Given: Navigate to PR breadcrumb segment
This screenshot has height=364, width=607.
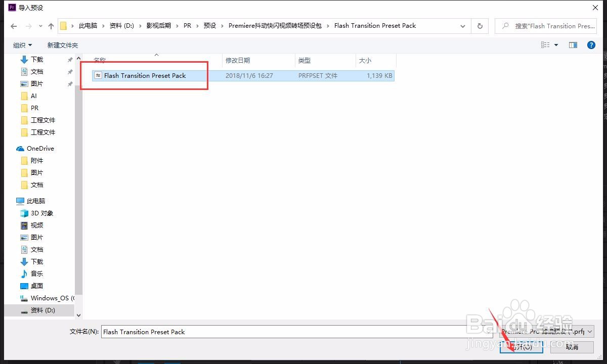Looking at the screenshot, I should click(188, 26).
